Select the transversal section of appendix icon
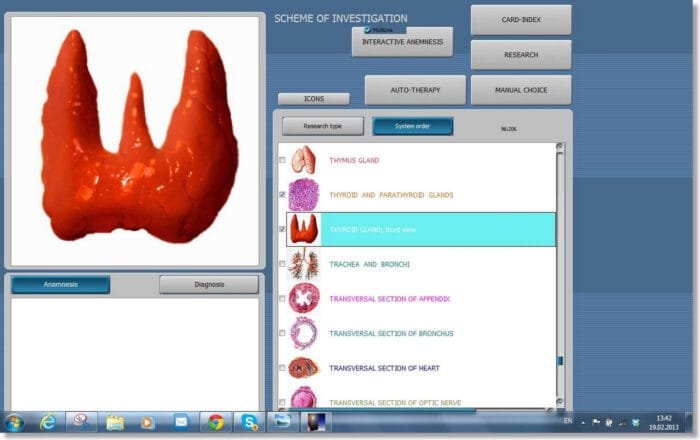The width and height of the screenshot is (700, 440). [303, 298]
